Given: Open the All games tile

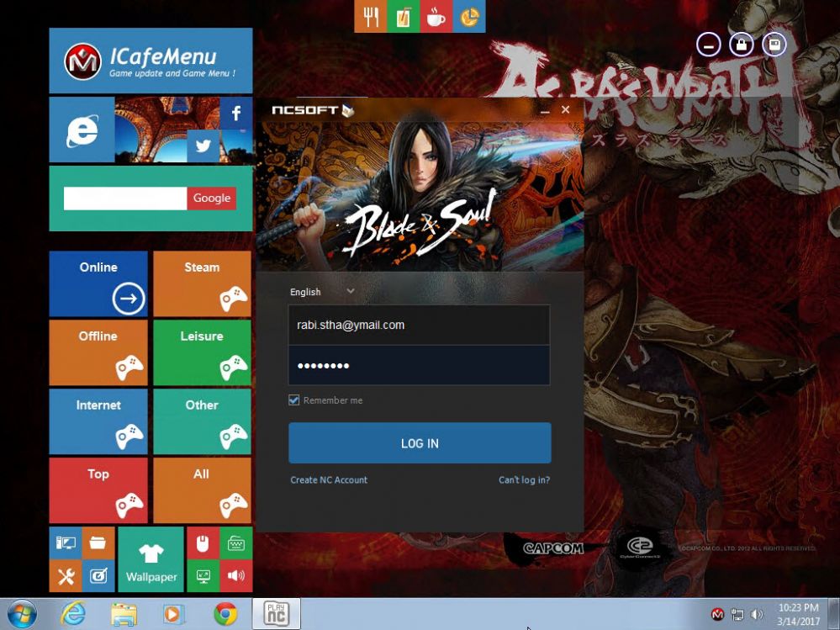Looking at the screenshot, I should click(x=202, y=490).
